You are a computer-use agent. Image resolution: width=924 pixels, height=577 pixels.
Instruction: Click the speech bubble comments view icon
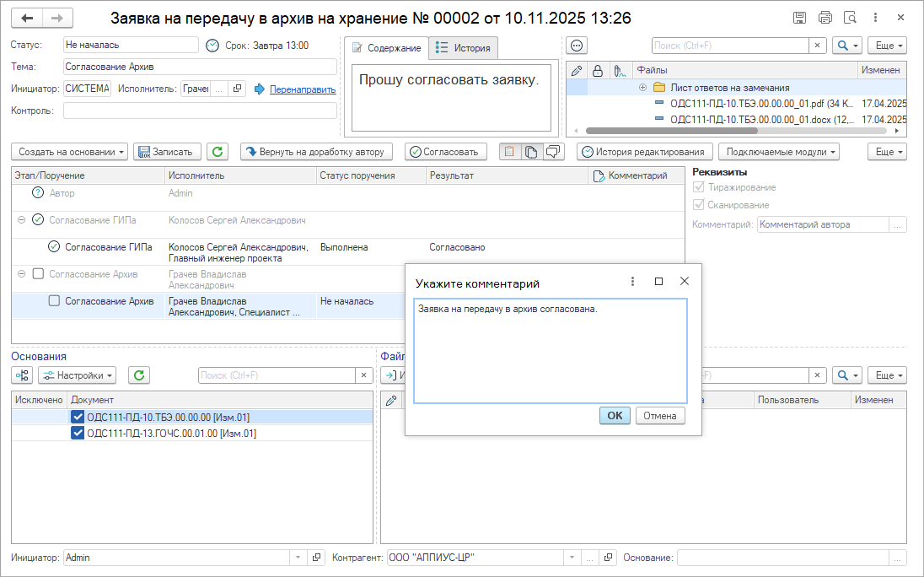553,152
